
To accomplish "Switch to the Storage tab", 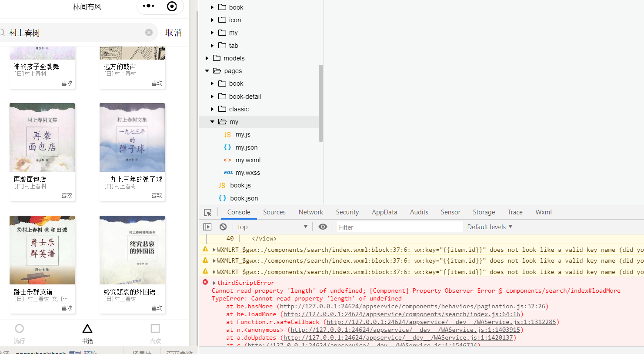I will (x=484, y=212).
